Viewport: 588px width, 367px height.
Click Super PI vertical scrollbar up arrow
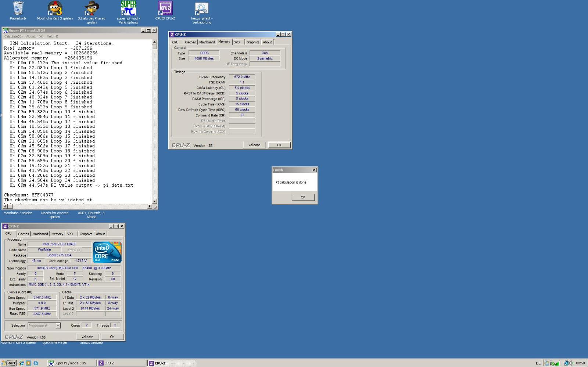154,42
